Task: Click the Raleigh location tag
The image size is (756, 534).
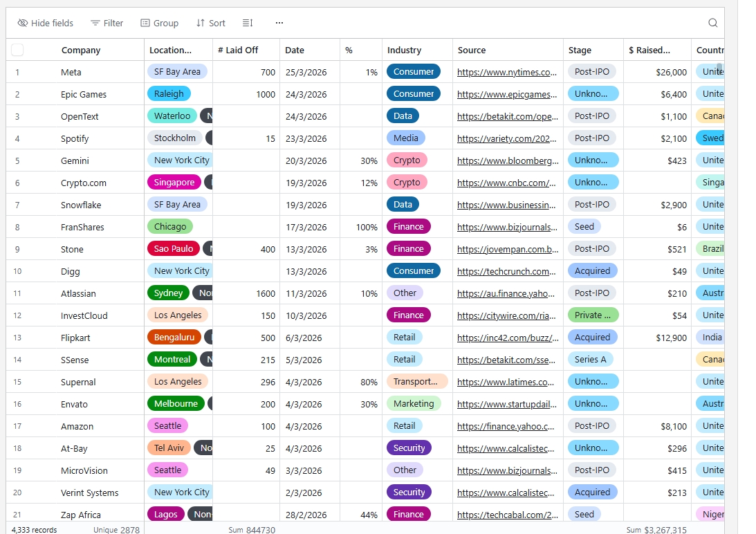Action: (x=169, y=94)
